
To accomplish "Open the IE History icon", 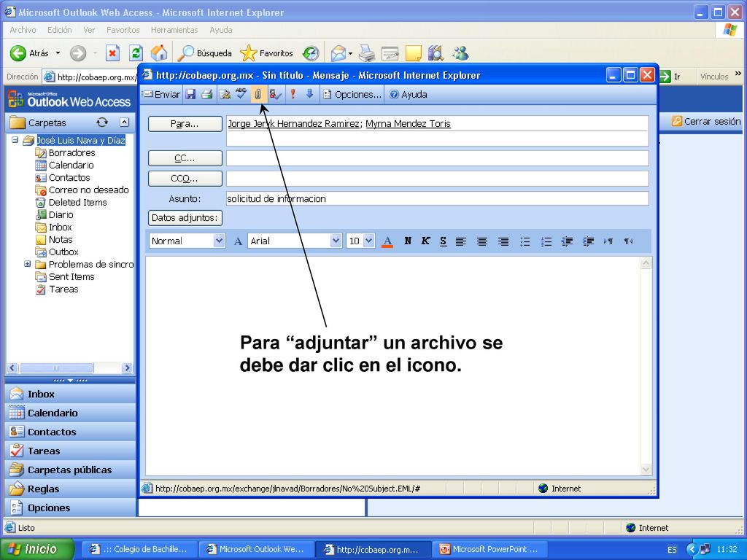I will tap(311, 52).
